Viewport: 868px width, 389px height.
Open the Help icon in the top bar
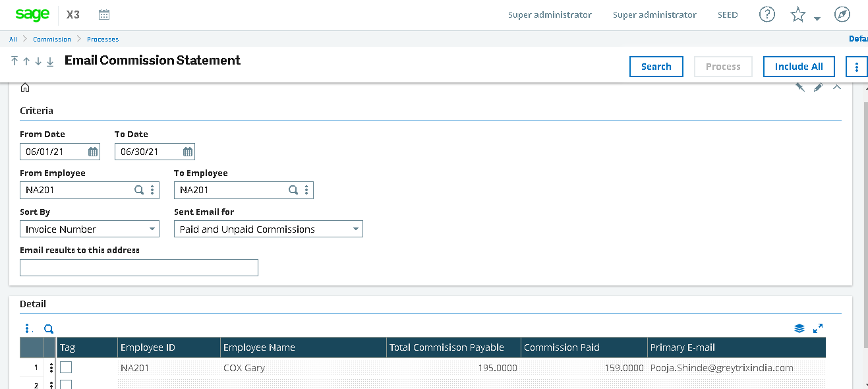[767, 14]
